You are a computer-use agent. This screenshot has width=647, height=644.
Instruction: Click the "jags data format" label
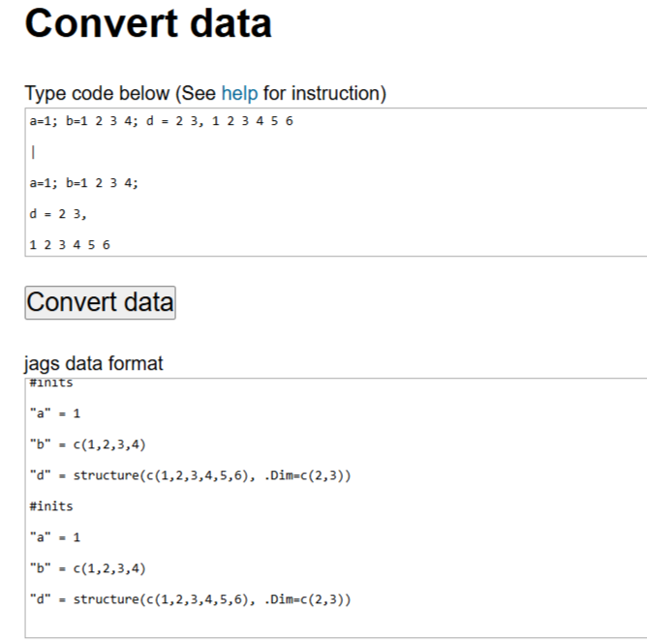click(x=94, y=364)
